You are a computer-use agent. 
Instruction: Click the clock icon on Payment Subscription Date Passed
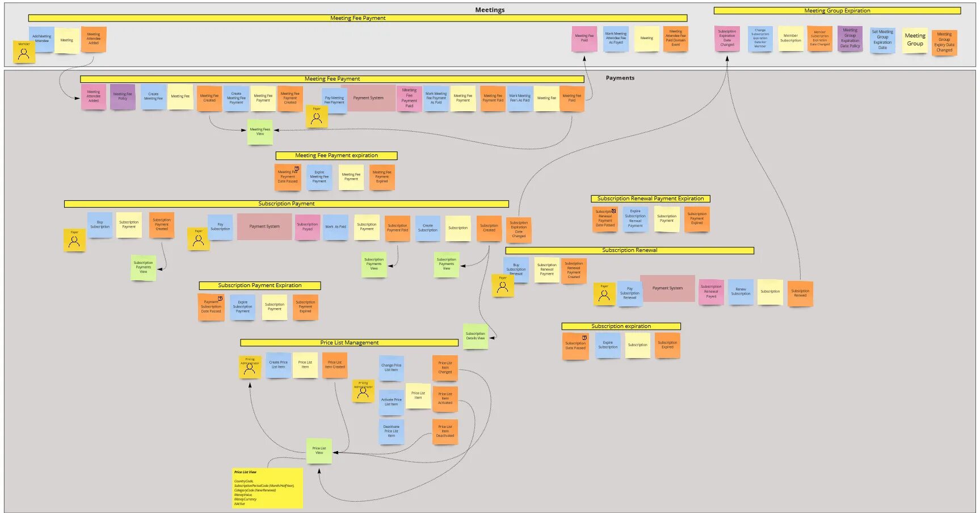220,298
